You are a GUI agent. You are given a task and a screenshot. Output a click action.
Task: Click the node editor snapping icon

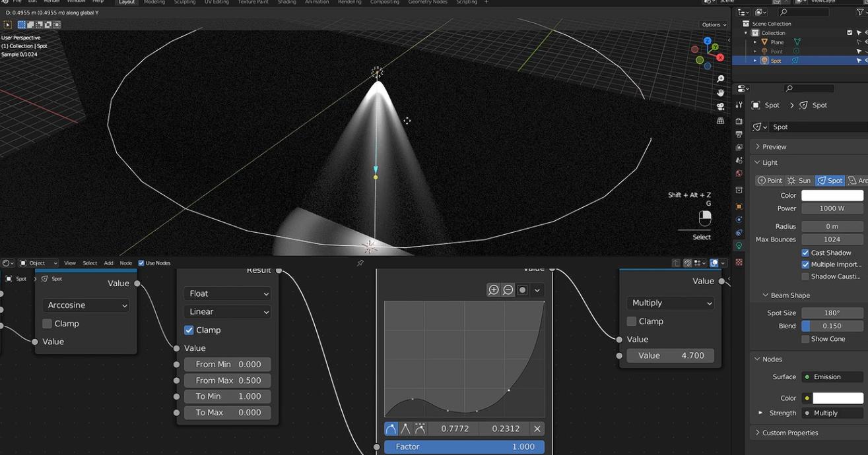[688, 263]
